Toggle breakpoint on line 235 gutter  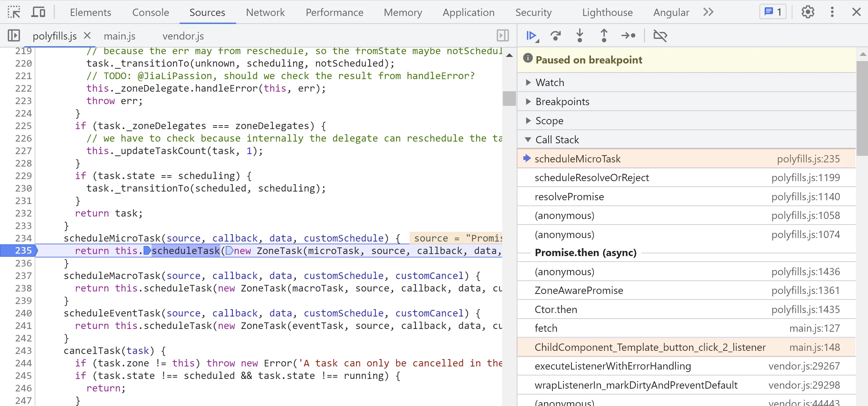click(18, 251)
